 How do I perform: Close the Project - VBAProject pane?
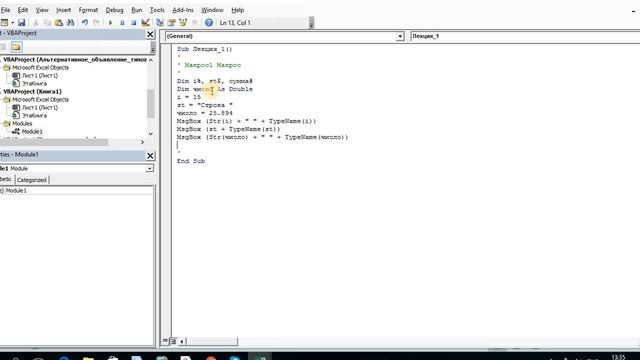pos(150,34)
